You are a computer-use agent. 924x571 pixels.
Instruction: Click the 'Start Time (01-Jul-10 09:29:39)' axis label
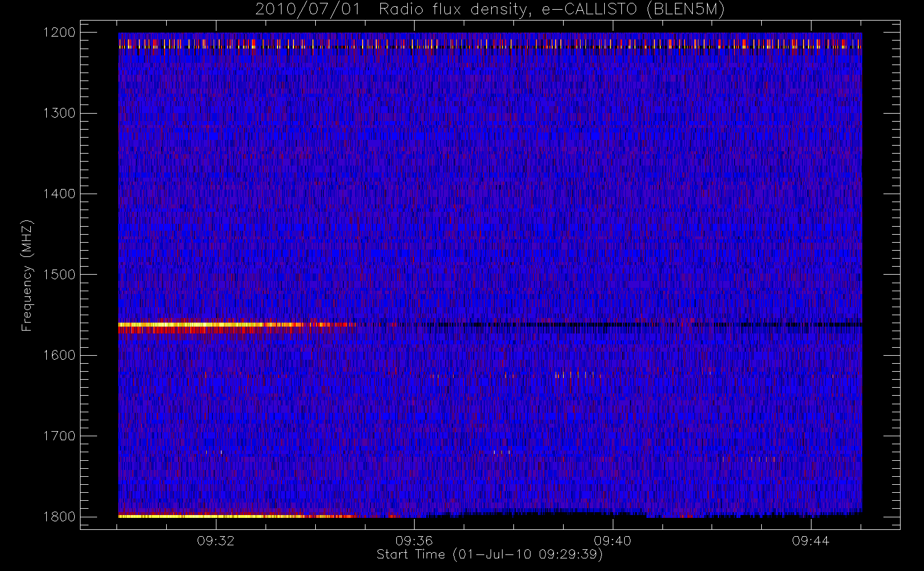pyautogui.click(x=490, y=554)
